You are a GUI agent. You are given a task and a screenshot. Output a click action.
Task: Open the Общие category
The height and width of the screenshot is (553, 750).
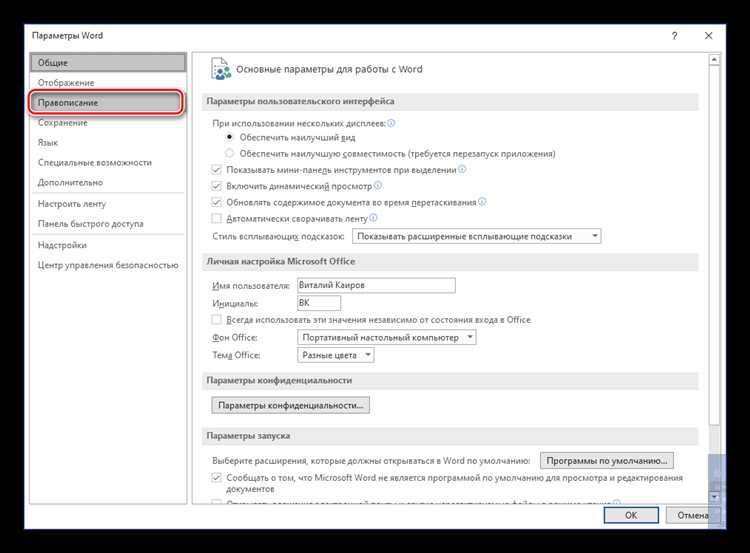coord(108,63)
